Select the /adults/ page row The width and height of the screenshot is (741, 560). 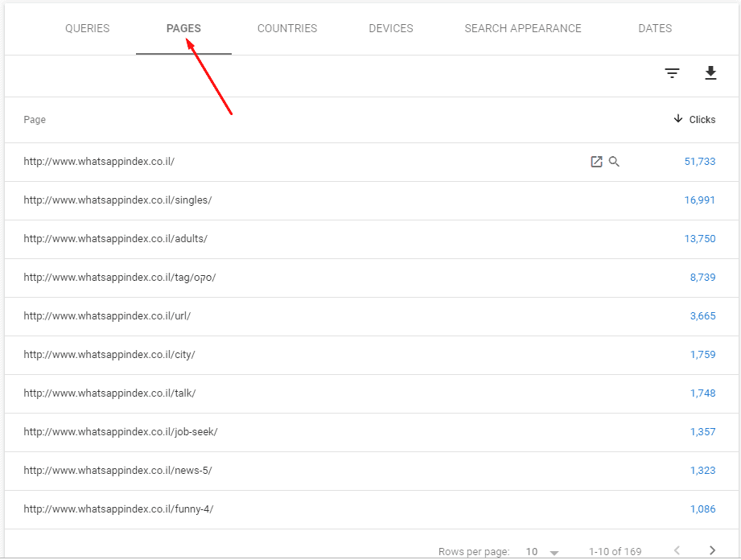pos(372,239)
